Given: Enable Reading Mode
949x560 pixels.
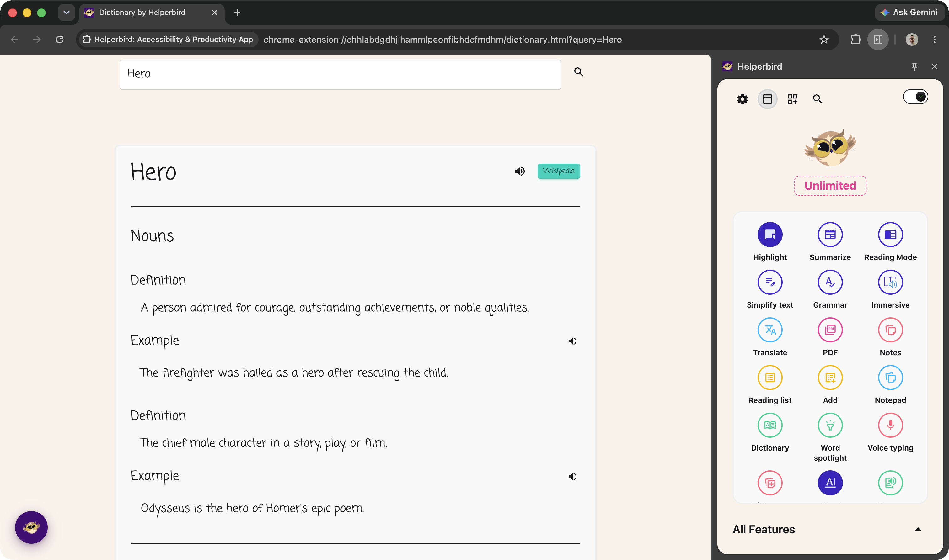Looking at the screenshot, I should pos(890,235).
